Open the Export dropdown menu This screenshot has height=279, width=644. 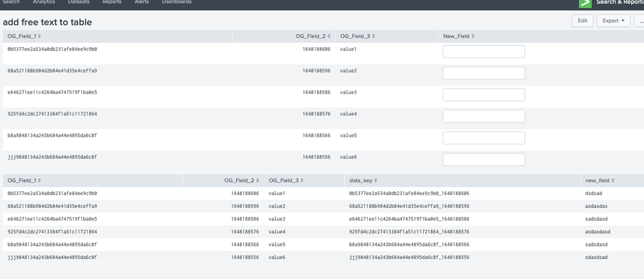(612, 21)
